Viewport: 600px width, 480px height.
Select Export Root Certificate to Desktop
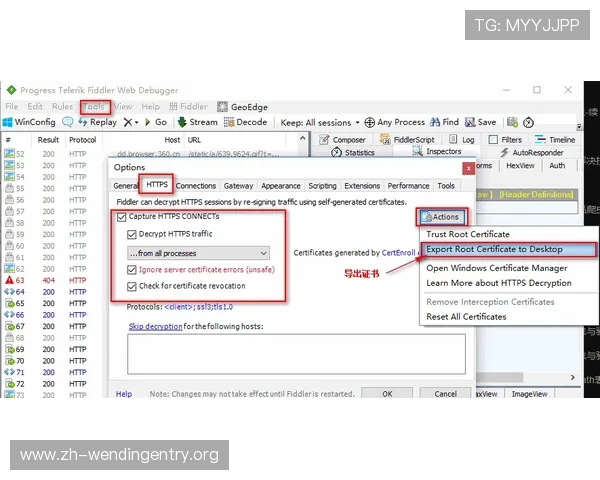(494, 249)
